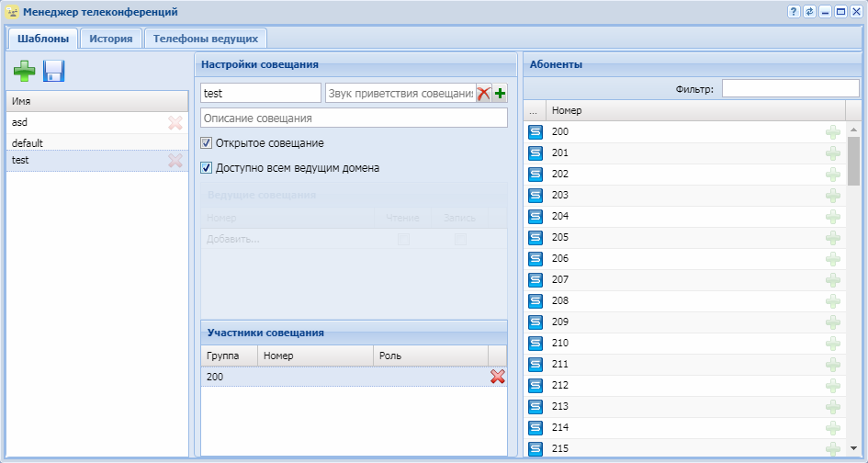The image size is (868, 463).
Task: Click the help question mark icon
Action: click(794, 12)
